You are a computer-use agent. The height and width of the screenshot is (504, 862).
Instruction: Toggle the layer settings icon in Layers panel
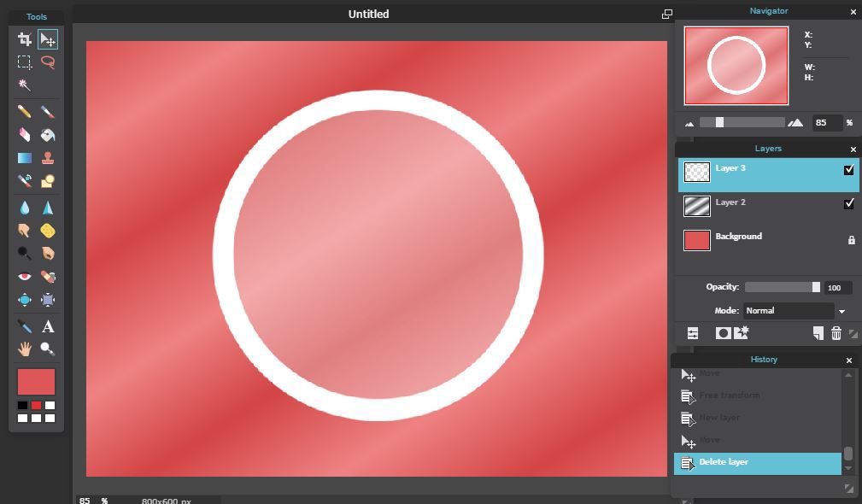click(693, 333)
